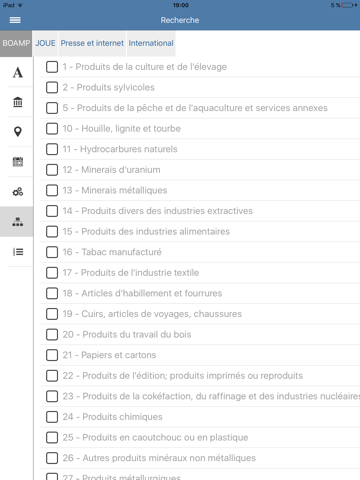Select '13 - Minerais métalliques' checkbox
360x480 pixels.
coord(52,190)
